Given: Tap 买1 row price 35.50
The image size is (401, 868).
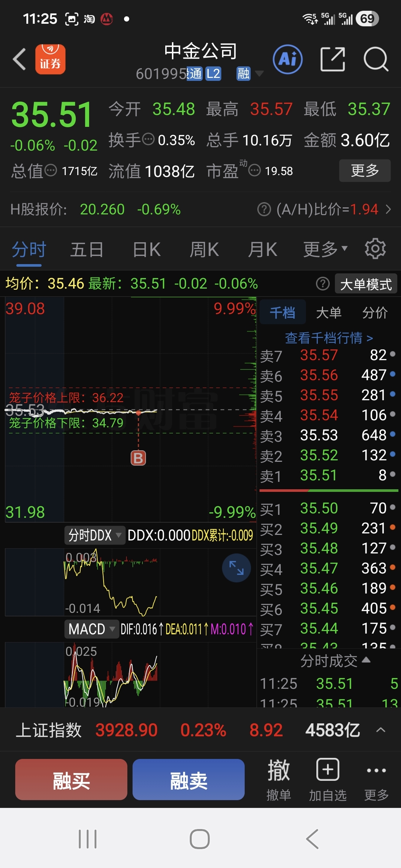Looking at the screenshot, I should pos(319,508).
